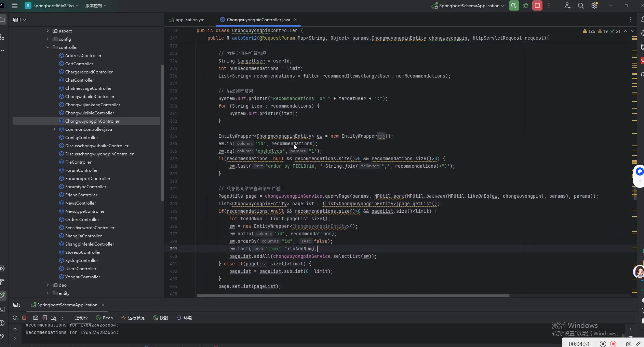Pause the screen recording timer
This screenshot has width=644, height=347.
(x=603, y=344)
